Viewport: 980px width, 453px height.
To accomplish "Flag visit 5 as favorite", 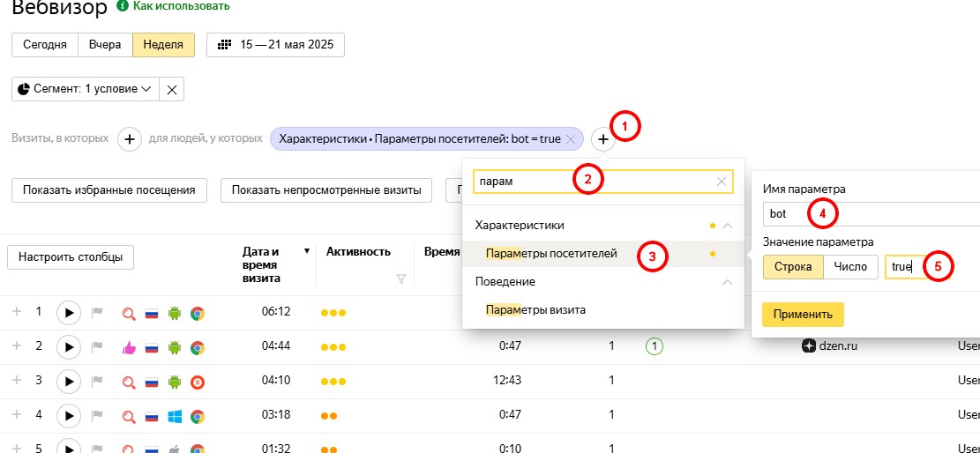I will point(97,448).
